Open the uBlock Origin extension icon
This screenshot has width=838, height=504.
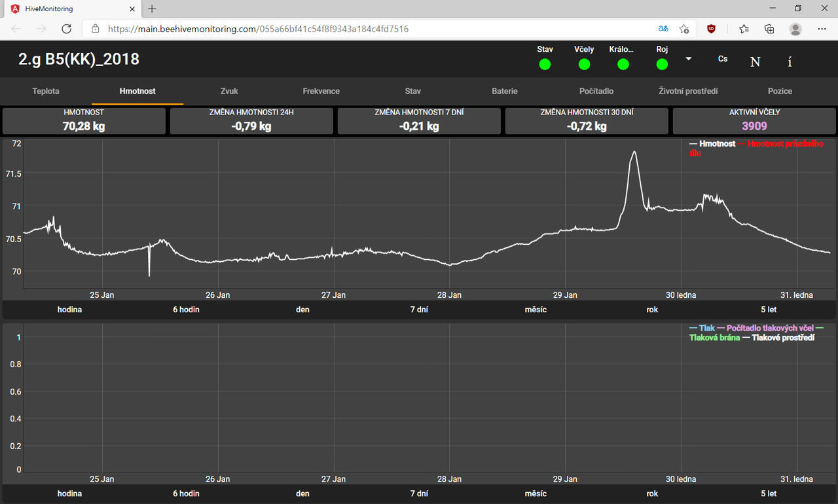click(711, 29)
